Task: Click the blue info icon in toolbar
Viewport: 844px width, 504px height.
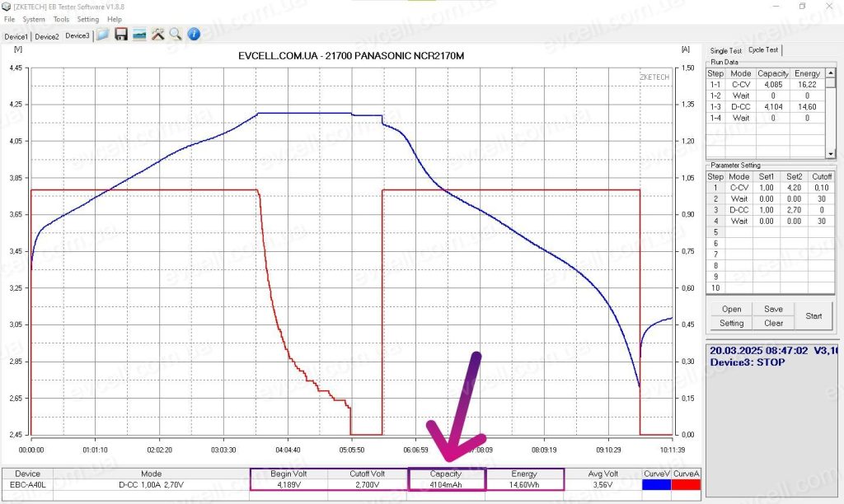Action: pos(194,35)
